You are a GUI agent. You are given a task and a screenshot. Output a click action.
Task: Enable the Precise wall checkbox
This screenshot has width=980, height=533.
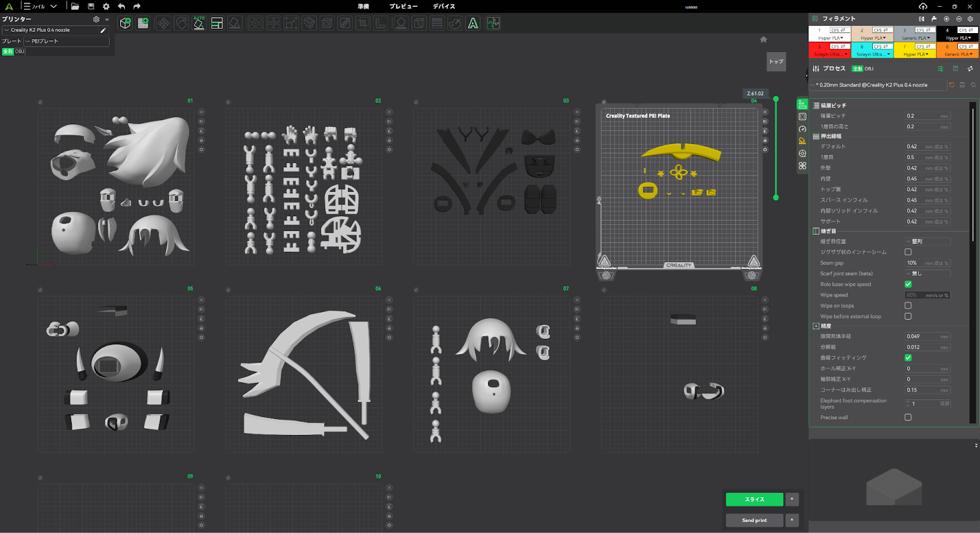[908, 417]
